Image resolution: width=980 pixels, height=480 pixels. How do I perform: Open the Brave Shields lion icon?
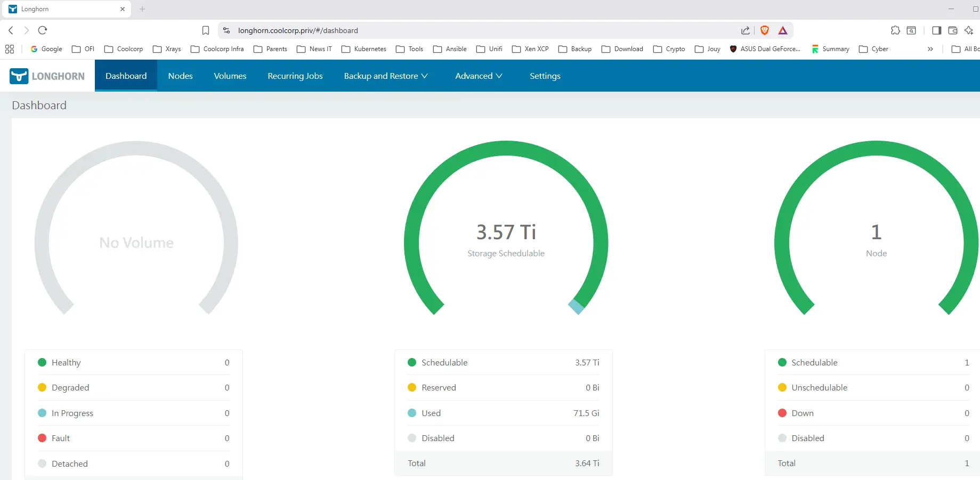765,30
